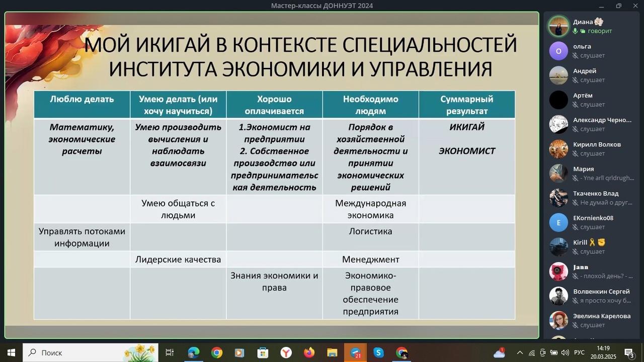Viewport: 644px width, 362px height.
Task: Click cell Менеджмент
Action: point(371,259)
